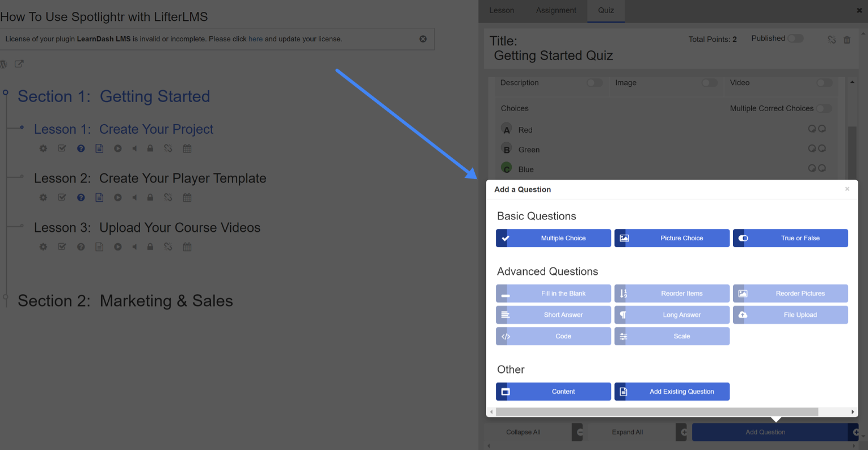Open Section 2: Marketing & Sales
This screenshot has height=450, width=868.
(x=125, y=301)
